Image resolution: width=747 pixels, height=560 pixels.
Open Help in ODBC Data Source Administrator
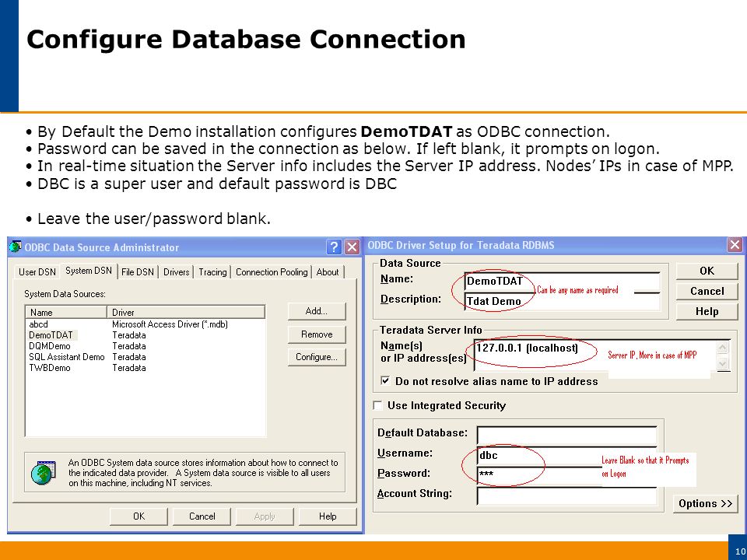click(328, 516)
